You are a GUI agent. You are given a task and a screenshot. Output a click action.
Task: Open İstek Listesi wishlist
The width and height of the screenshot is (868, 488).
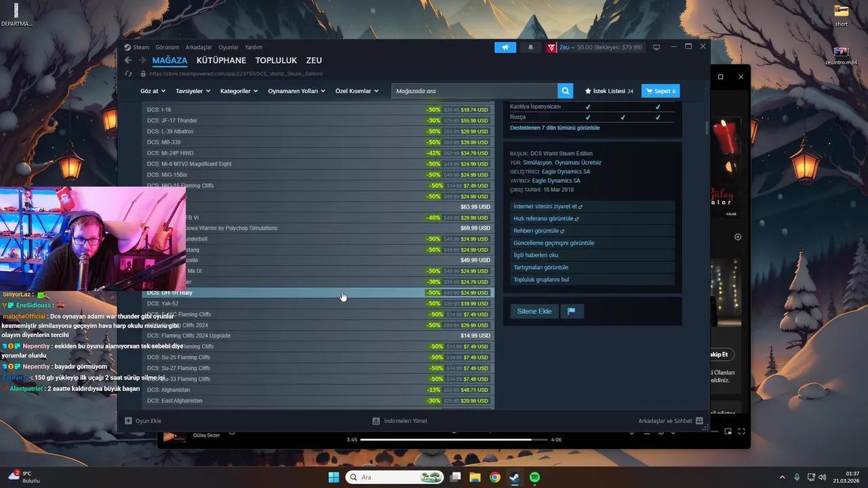pos(609,91)
